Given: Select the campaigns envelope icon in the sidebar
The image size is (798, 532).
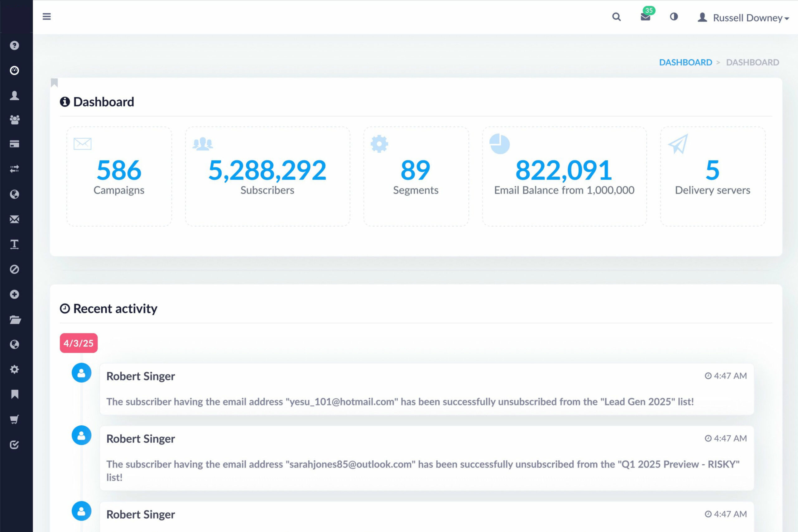Looking at the screenshot, I should (x=15, y=219).
